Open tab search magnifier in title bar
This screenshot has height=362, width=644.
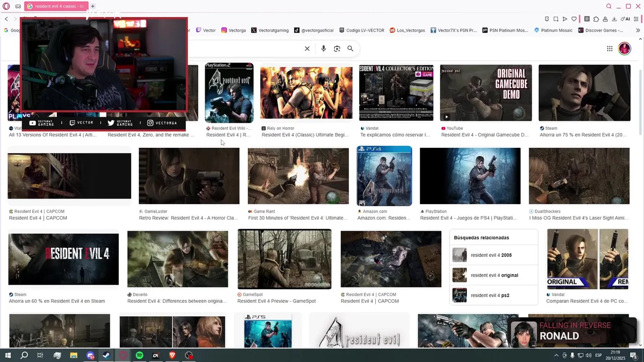tap(609, 6)
